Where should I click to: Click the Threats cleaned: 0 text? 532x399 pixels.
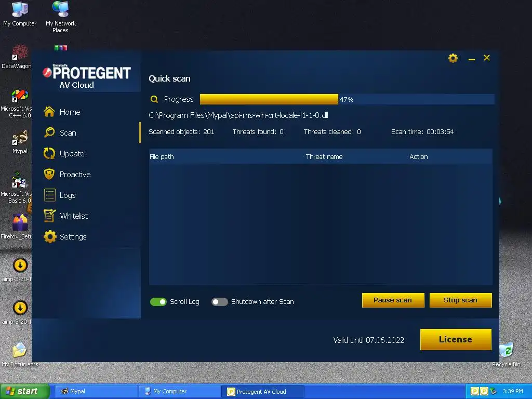pos(332,131)
